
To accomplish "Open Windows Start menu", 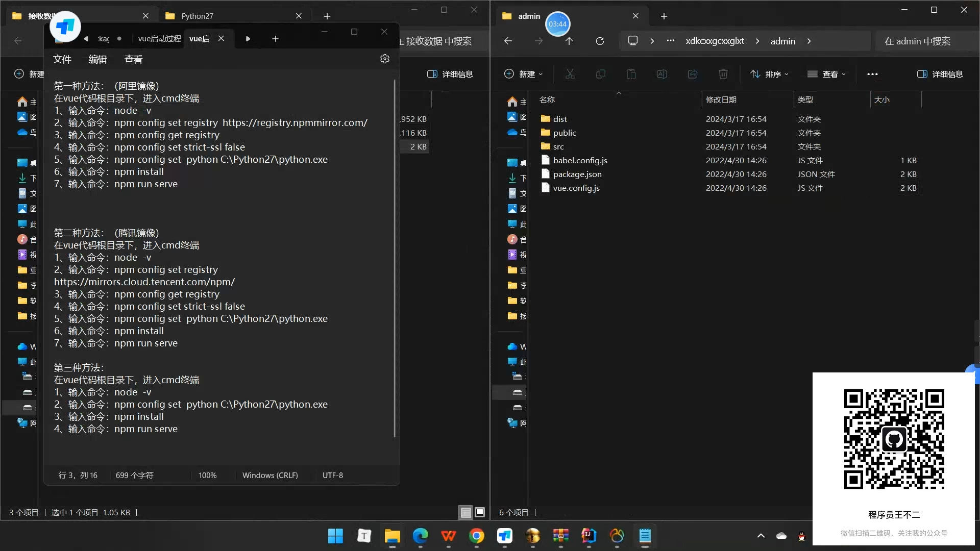I will point(335,536).
